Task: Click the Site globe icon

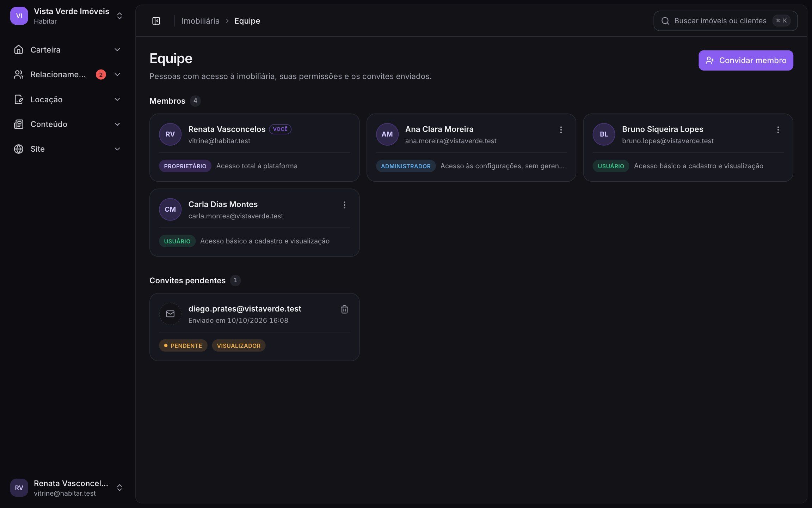Action: pyautogui.click(x=19, y=149)
